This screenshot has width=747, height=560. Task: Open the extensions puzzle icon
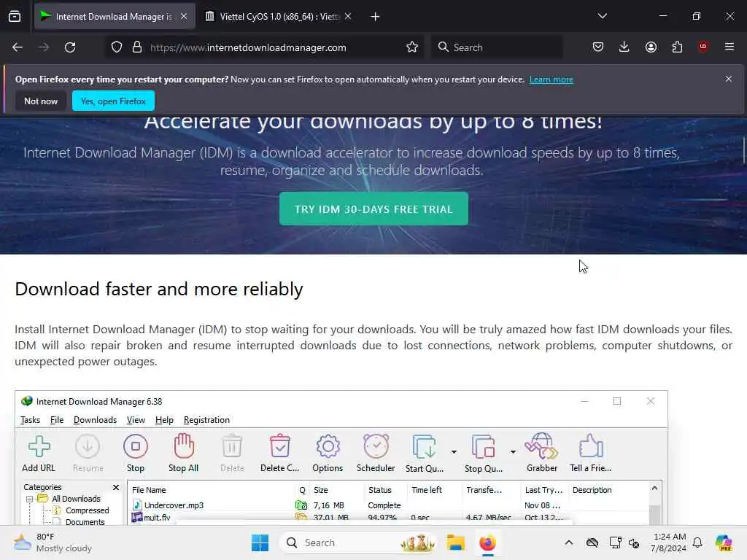tap(677, 47)
